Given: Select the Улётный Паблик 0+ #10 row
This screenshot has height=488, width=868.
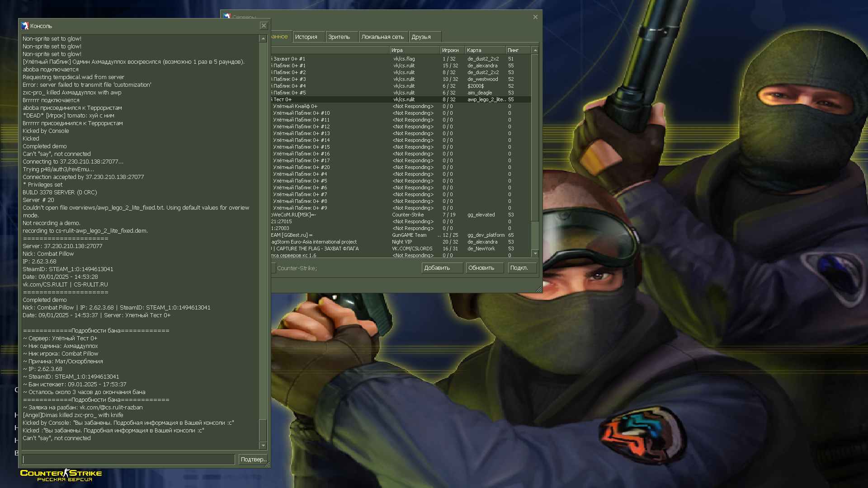Looking at the screenshot, I should [x=401, y=113].
